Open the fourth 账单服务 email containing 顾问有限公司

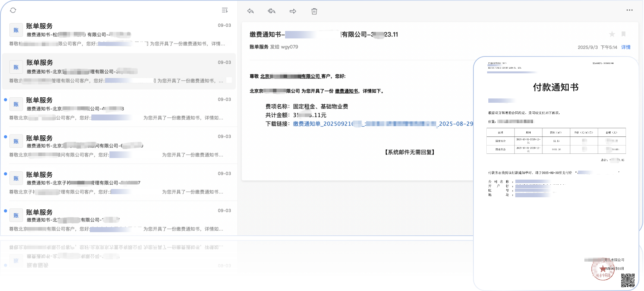click(118, 145)
